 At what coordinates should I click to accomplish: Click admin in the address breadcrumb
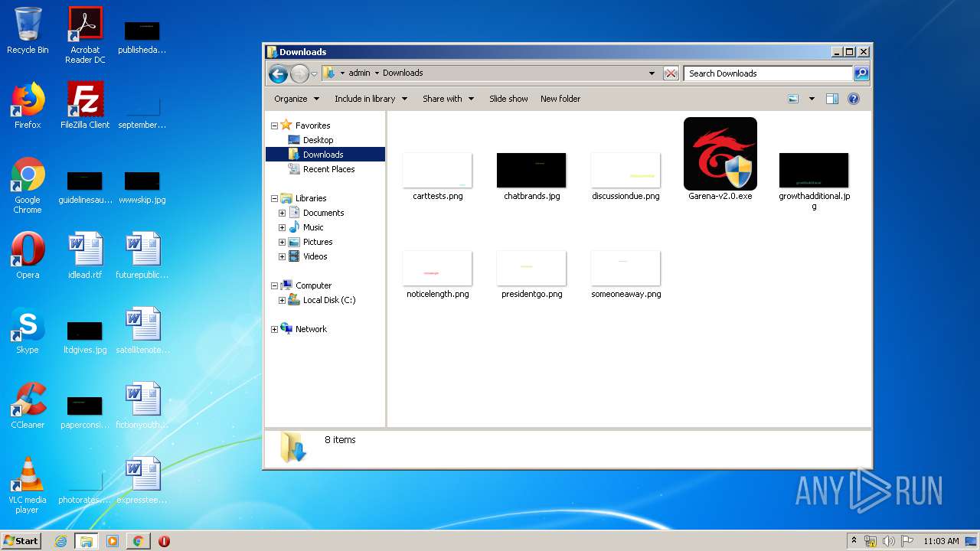359,73
